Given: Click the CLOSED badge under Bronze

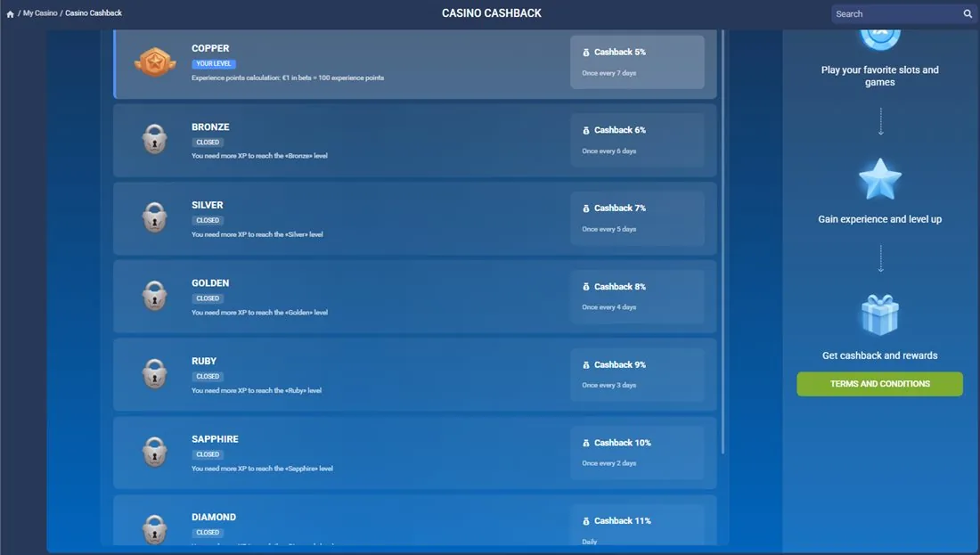Looking at the screenshot, I should pyautogui.click(x=208, y=143).
